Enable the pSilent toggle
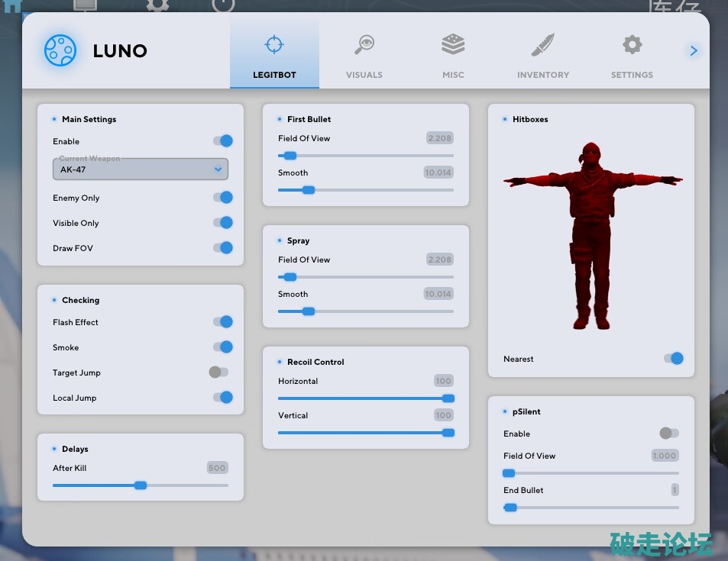The height and width of the screenshot is (561, 728). (669, 434)
